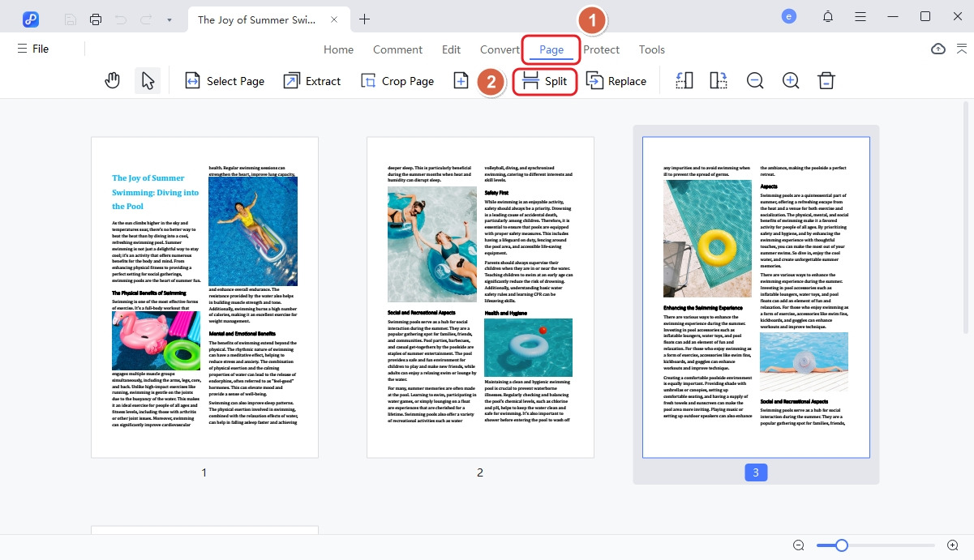Switch to the Protect tab
Screen dimensions: 974x560
coord(601,49)
